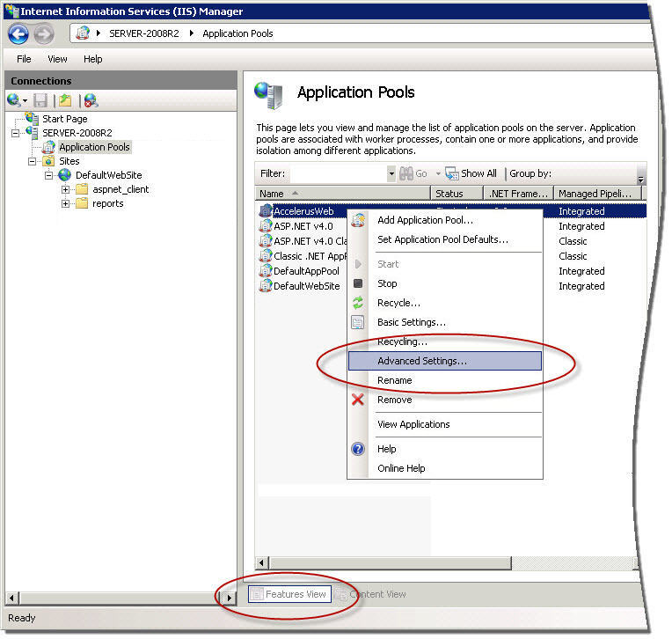This screenshot has width=672, height=639.
Task: Collapse the SERVER-2008R2 tree node
Action: [x=16, y=133]
